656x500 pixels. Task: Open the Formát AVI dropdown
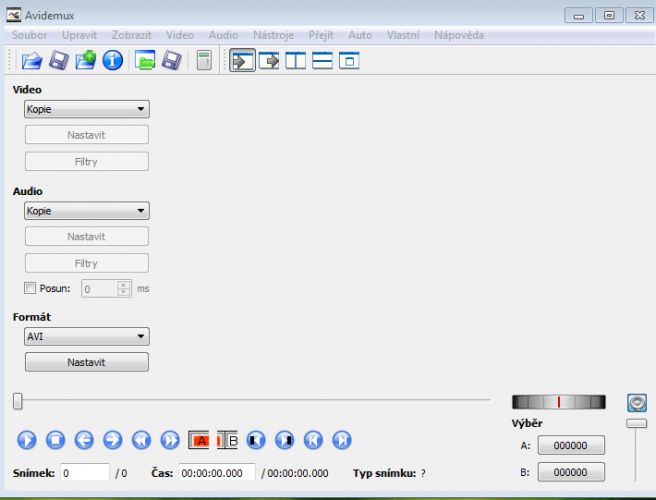pos(87,336)
